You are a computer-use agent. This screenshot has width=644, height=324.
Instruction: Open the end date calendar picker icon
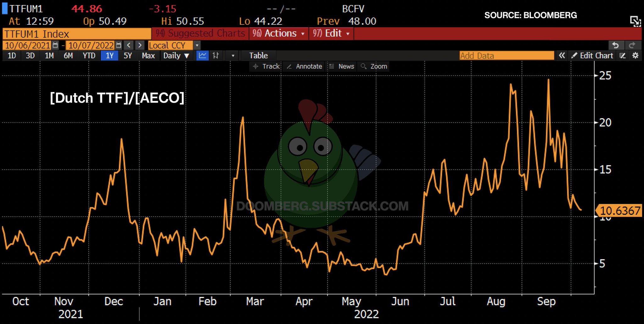coord(119,45)
